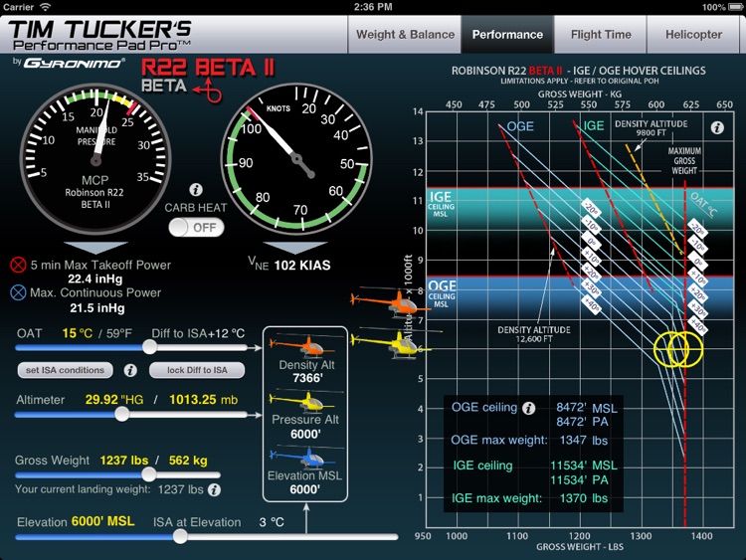The width and height of the screenshot is (746, 560).
Task: Click the Gross Weight slider knob
Action: coord(149,473)
